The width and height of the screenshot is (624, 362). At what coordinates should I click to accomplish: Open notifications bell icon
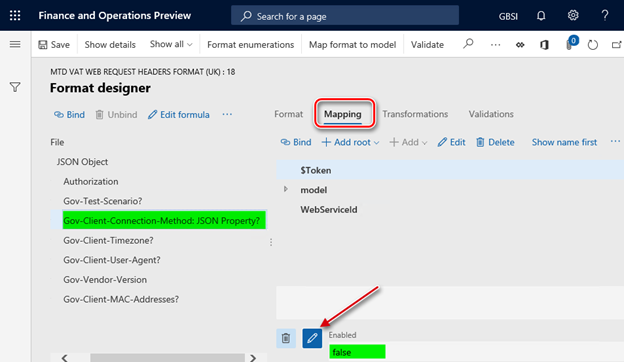point(541,16)
